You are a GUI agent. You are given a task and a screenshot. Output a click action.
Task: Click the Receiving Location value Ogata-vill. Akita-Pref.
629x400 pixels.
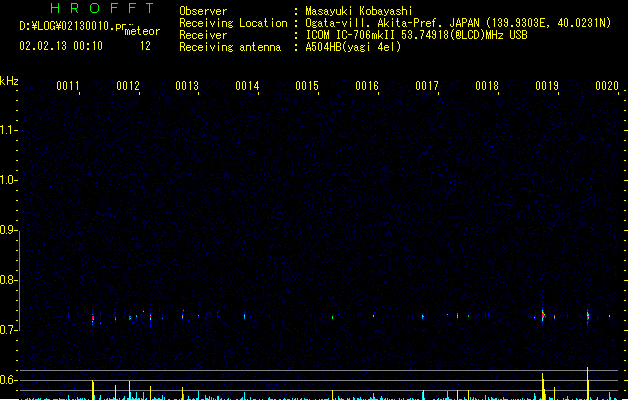tap(375, 23)
